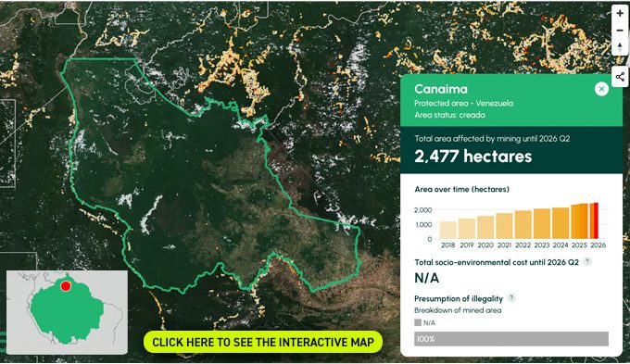630x364 pixels.
Task: Click the red location marker on minimap
Action: [x=66, y=286]
